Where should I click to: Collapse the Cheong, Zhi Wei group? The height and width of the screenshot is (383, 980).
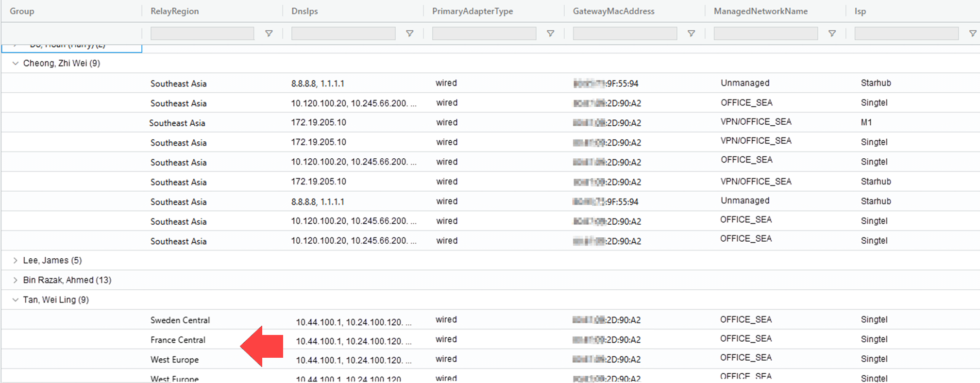tap(16, 64)
